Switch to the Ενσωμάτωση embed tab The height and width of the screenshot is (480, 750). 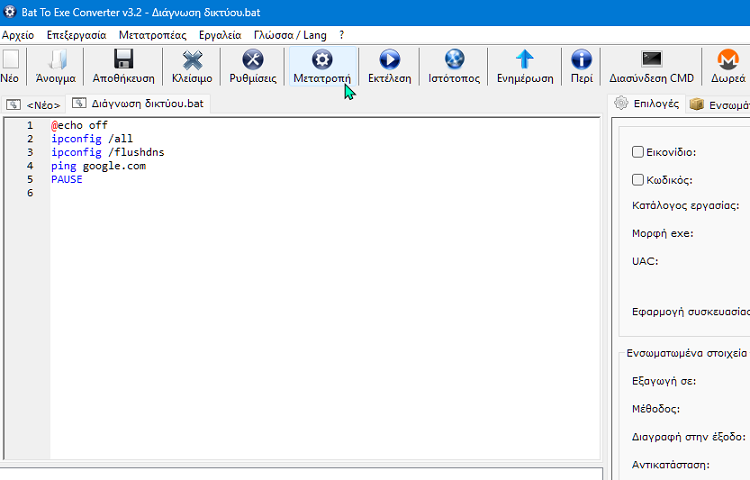click(719, 105)
